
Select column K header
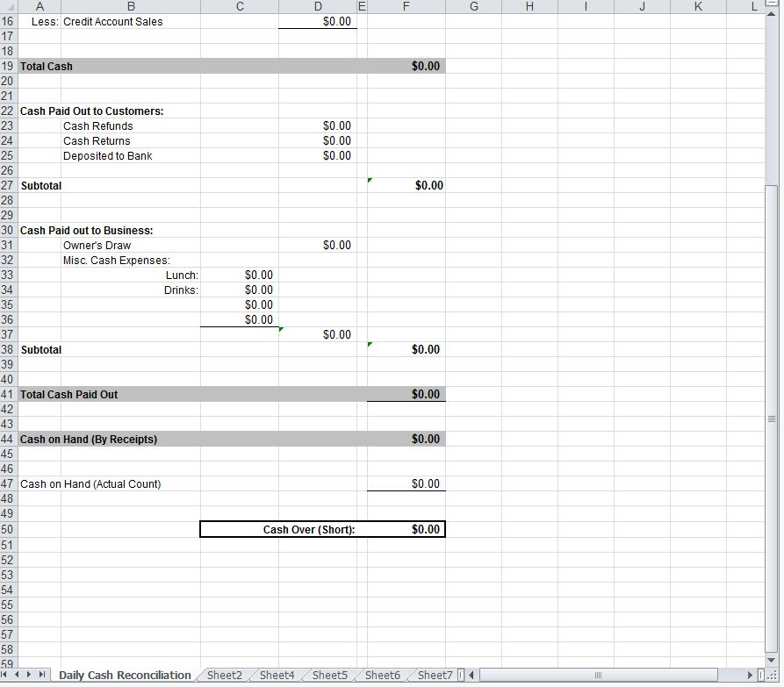tap(698, 6)
